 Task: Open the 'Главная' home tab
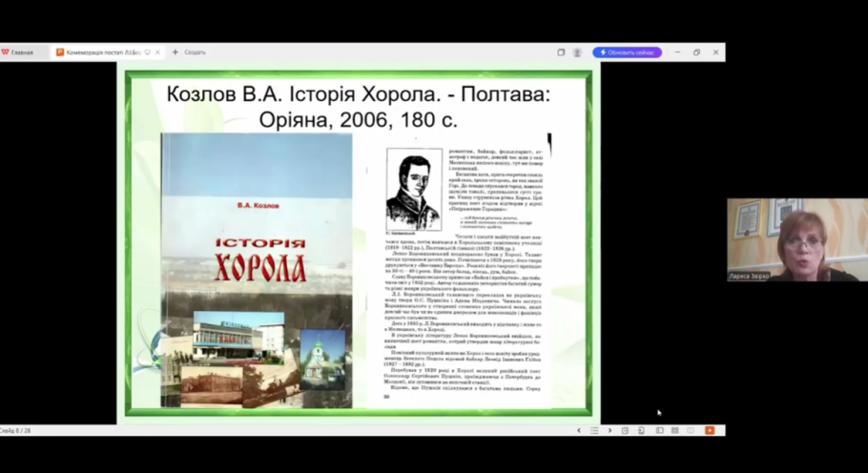click(19, 52)
